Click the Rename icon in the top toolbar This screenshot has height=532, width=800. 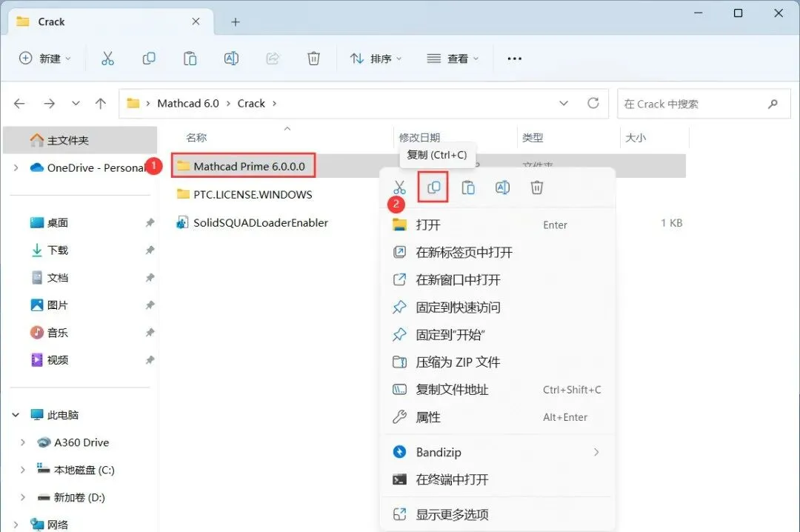coord(231,59)
